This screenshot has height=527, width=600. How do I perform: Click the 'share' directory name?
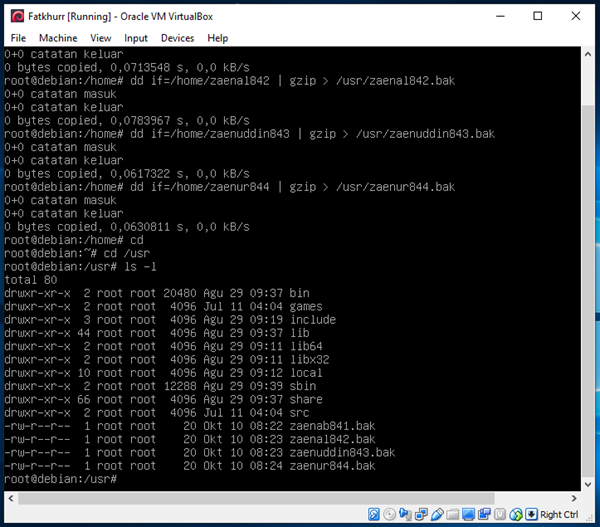306,400
